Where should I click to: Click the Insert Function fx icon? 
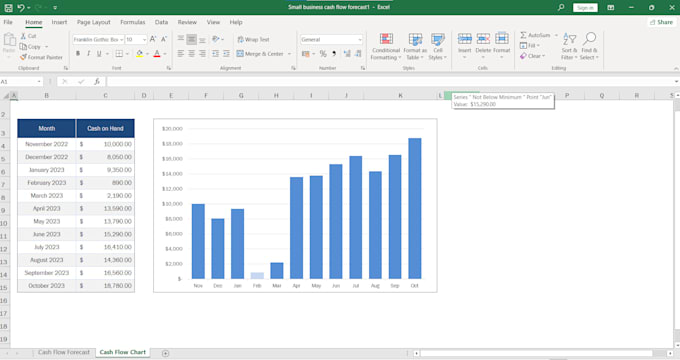tap(97, 82)
